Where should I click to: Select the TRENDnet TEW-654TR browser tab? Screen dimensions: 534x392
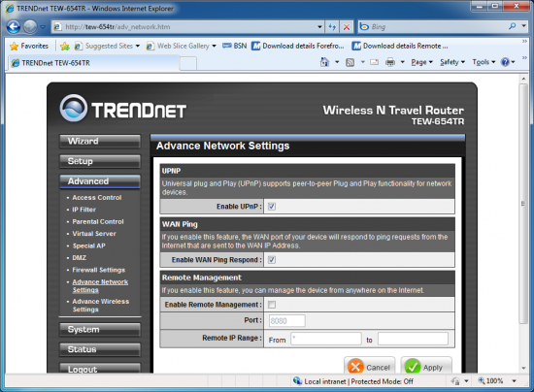click(92, 63)
